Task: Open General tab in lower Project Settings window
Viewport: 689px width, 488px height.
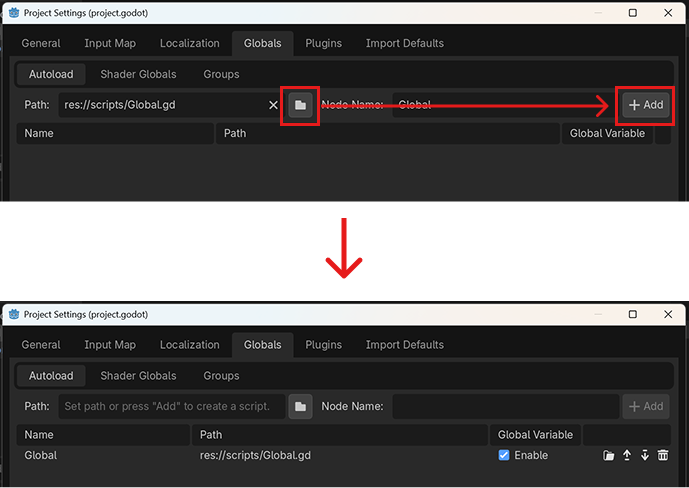Action: 41,345
